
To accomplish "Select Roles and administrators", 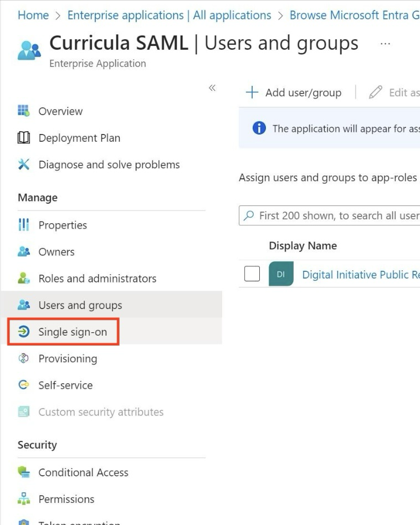I will [x=111, y=278].
